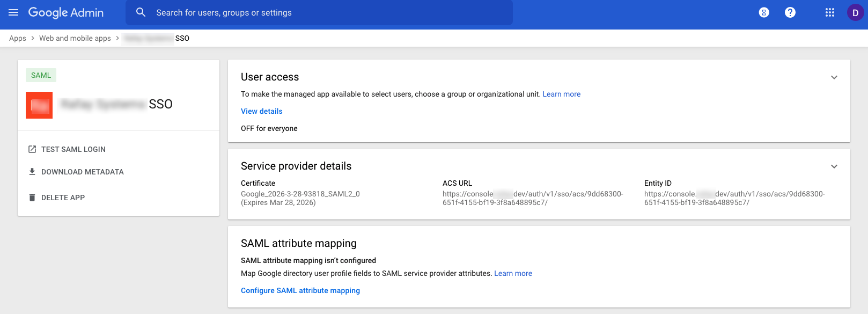Screen dimensions: 868x314
Task: Click the Download Metadata download icon
Action: coord(32,172)
